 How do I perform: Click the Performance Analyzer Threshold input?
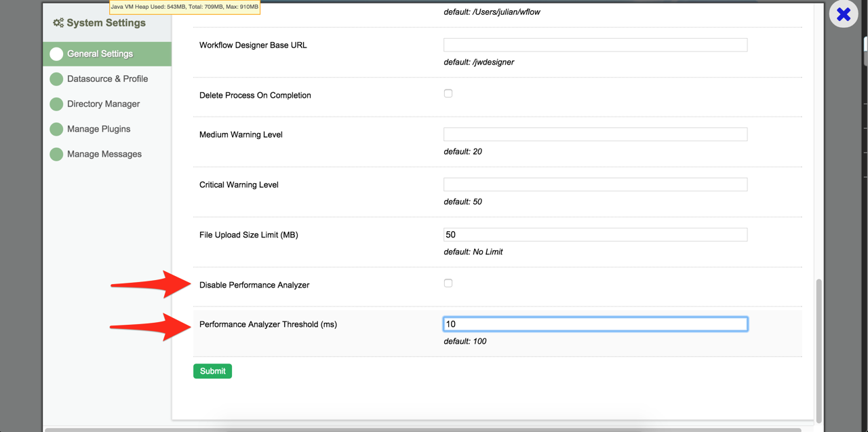tap(595, 324)
